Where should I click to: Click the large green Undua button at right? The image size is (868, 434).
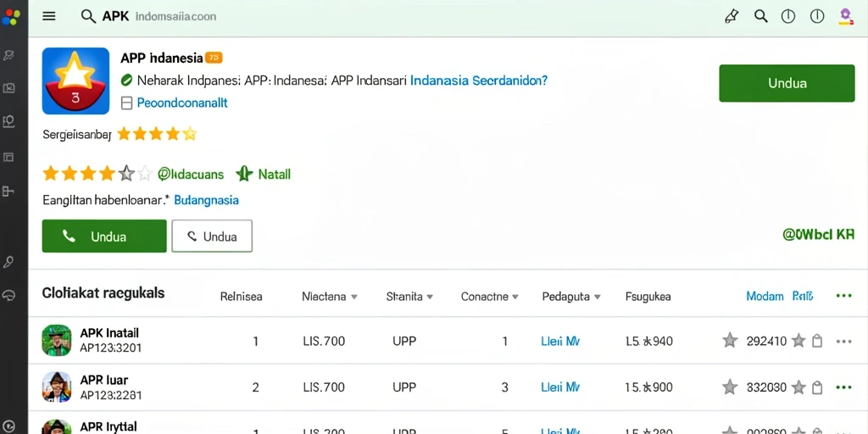[787, 83]
